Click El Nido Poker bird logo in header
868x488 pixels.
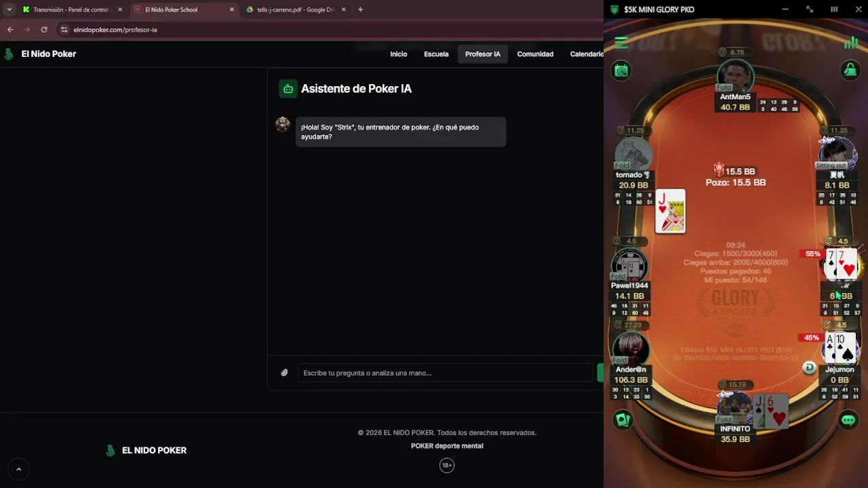tap(9, 54)
